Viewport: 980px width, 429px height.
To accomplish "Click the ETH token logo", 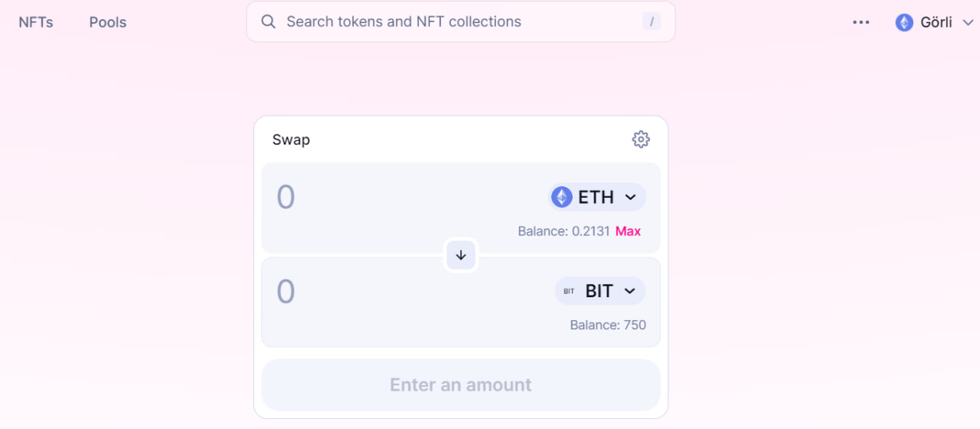I will (x=562, y=197).
